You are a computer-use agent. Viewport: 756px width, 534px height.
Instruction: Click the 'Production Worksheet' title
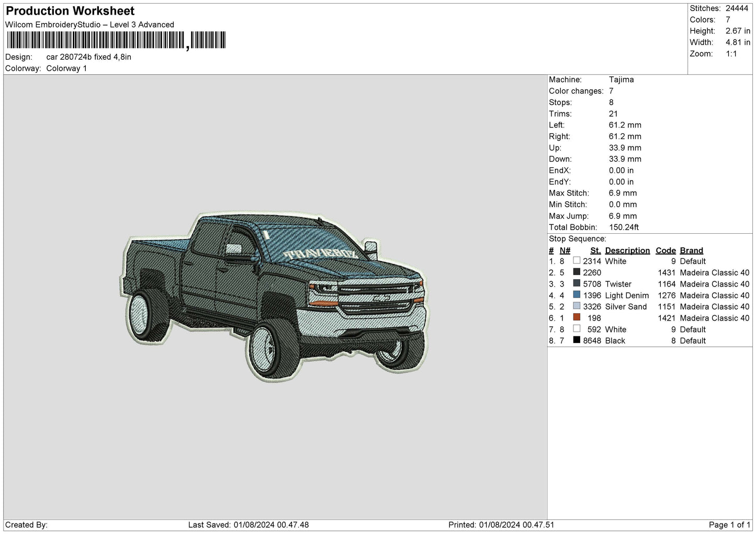pyautogui.click(x=70, y=11)
